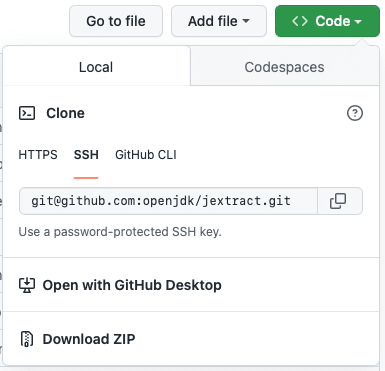Click the terminal icon beside Clone
The height and width of the screenshot is (371, 385).
point(27,113)
